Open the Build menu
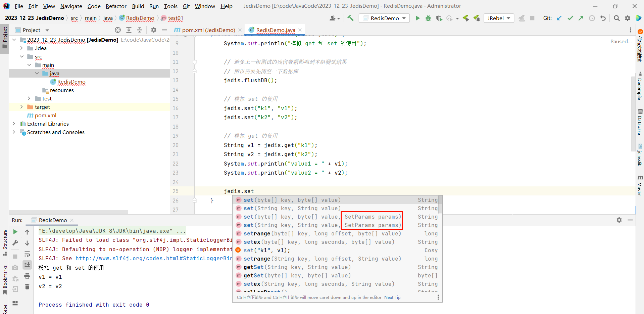 coord(138,6)
